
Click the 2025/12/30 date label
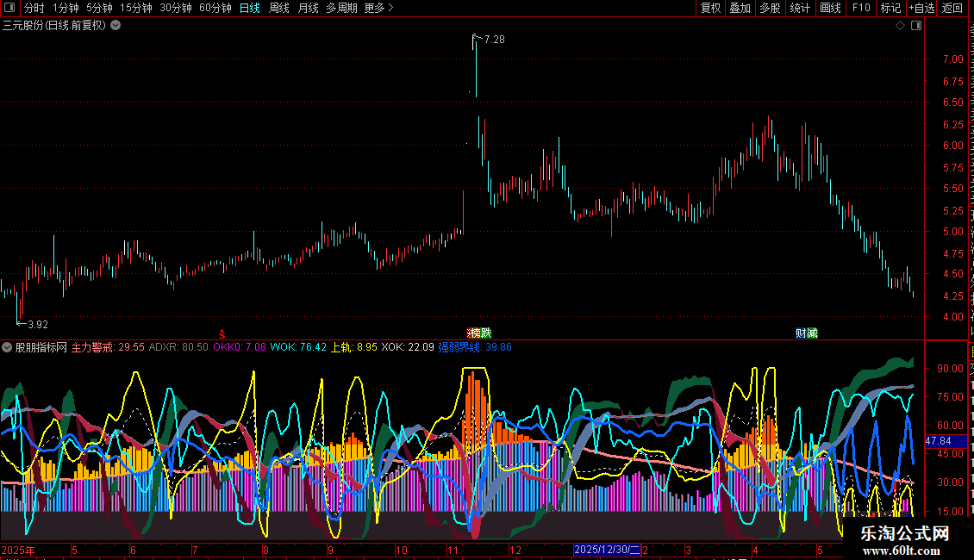[x=607, y=550]
